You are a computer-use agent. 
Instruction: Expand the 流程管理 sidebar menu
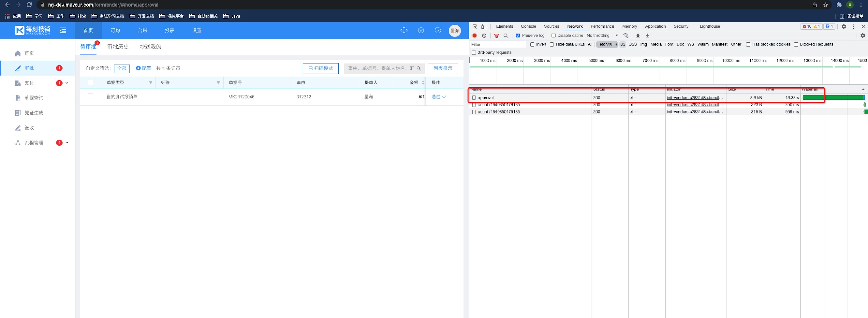(67, 143)
